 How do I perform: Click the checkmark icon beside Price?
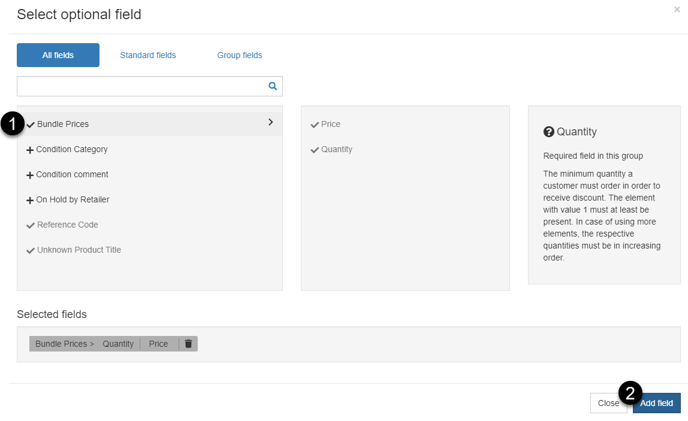tap(315, 125)
